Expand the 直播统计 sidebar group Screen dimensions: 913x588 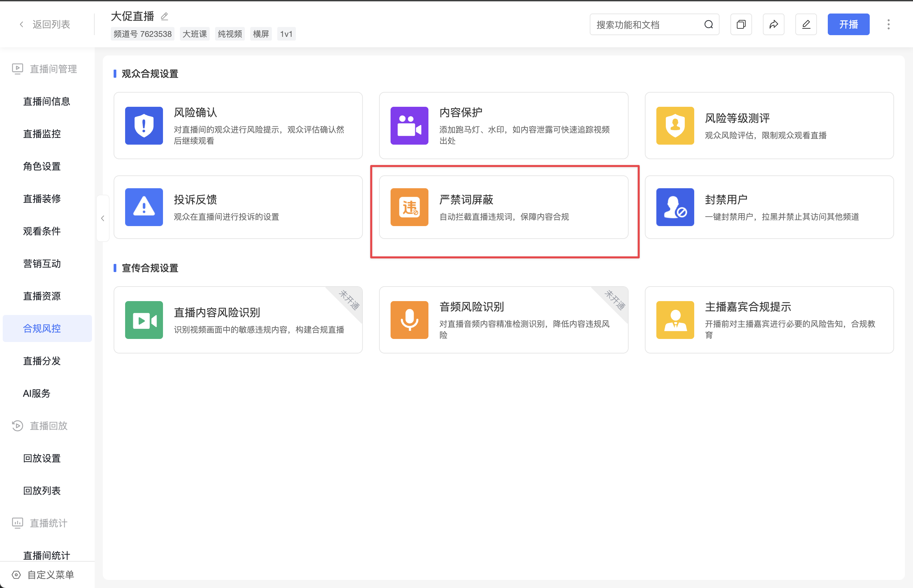40,523
